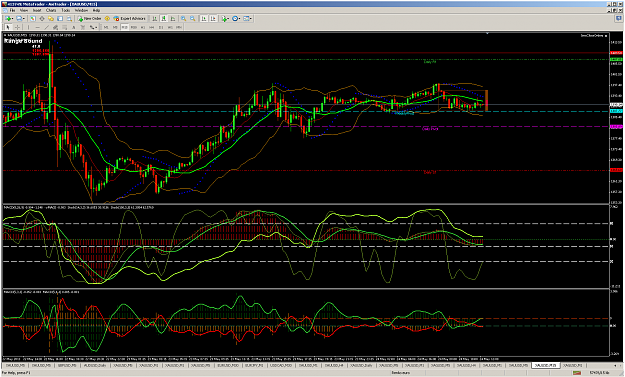Switch to the GBPUSD chart tab
Screen dimensions: 625x377
click(67, 365)
